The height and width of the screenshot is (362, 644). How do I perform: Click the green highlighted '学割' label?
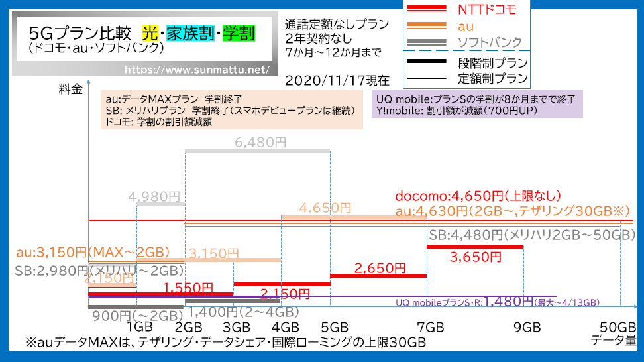coord(239,33)
